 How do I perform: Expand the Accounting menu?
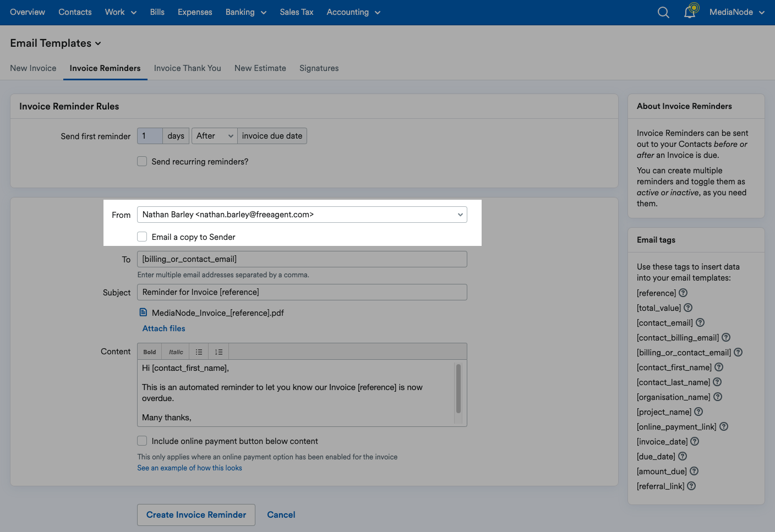tap(353, 12)
